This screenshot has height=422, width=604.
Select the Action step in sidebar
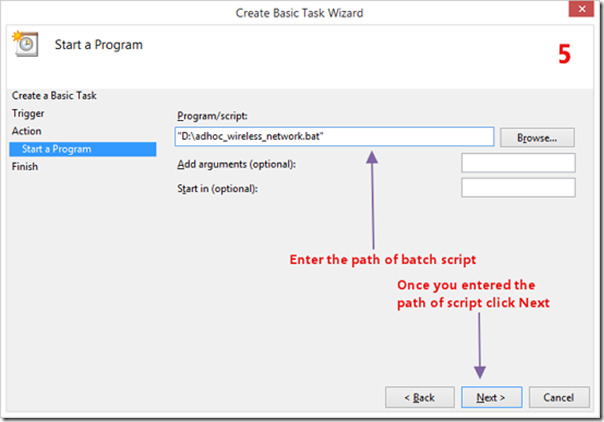click(26, 131)
